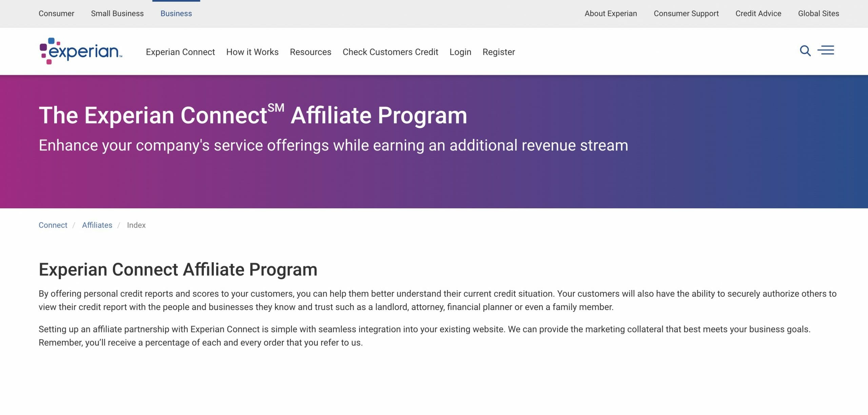Open the search magnifier icon
The height and width of the screenshot is (415, 868).
point(805,51)
